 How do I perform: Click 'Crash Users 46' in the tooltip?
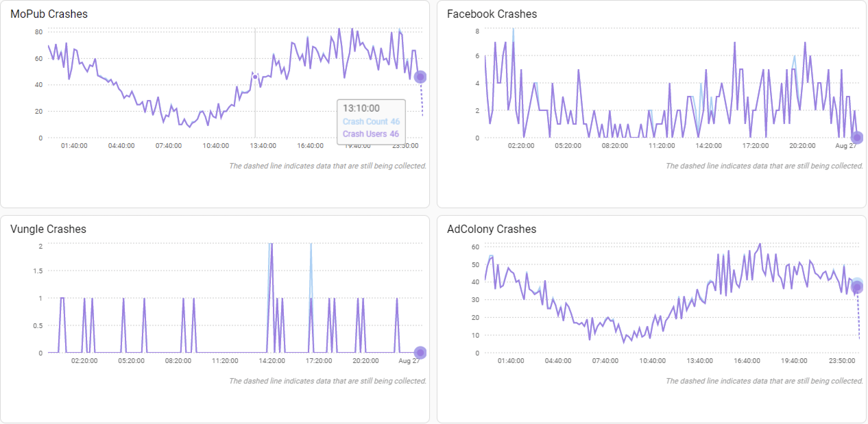coord(371,134)
